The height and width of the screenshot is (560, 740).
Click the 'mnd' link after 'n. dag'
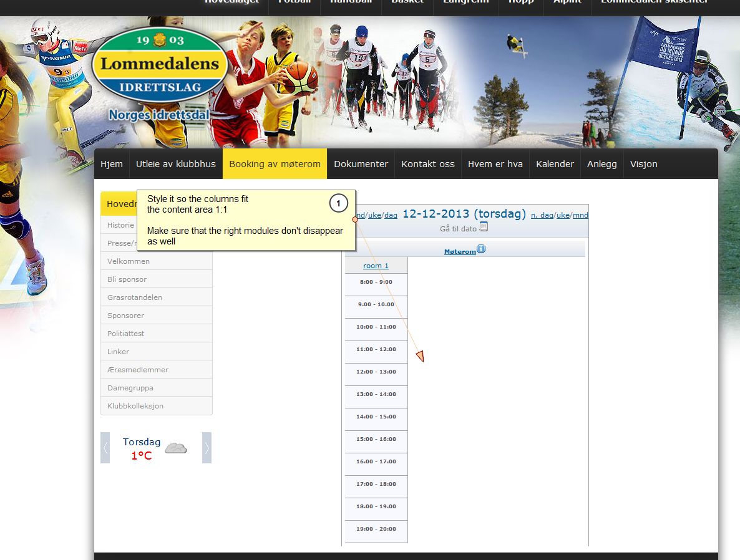pos(580,215)
